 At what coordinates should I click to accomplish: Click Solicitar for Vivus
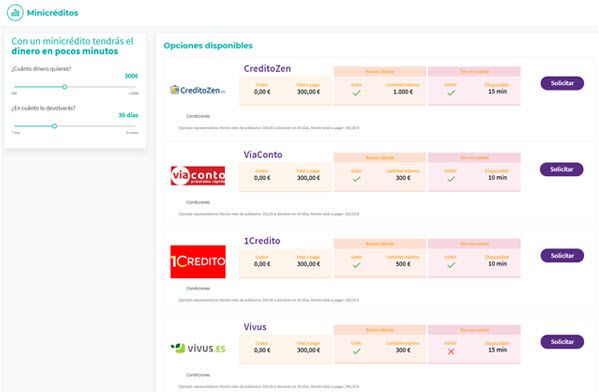click(x=562, y=342)
